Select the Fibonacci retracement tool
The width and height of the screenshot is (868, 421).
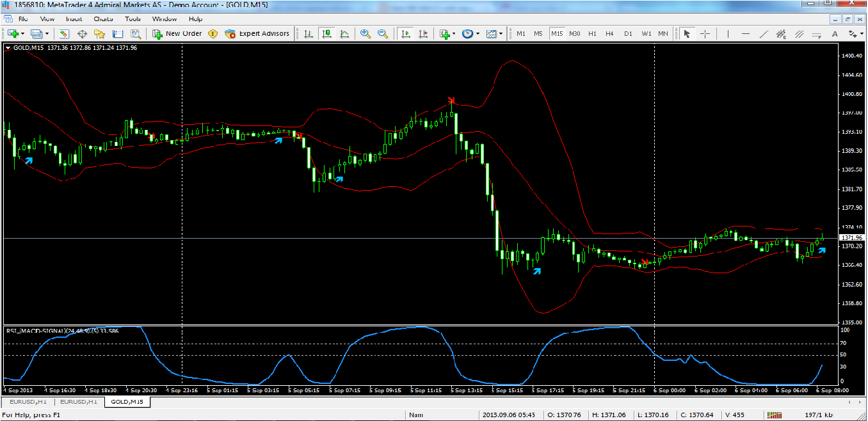817,33
